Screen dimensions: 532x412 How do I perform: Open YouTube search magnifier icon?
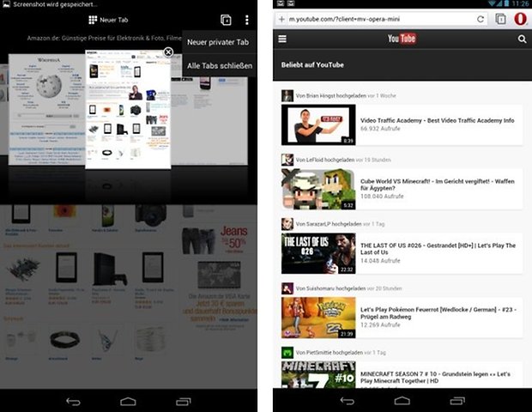522,39
